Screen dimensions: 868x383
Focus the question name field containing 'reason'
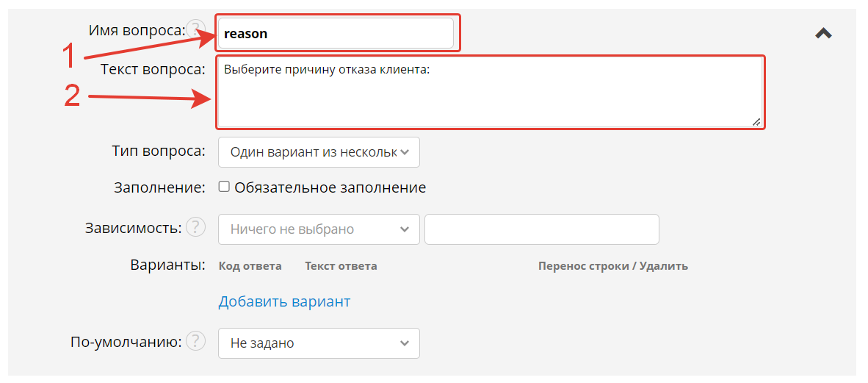tap(336, 34)
